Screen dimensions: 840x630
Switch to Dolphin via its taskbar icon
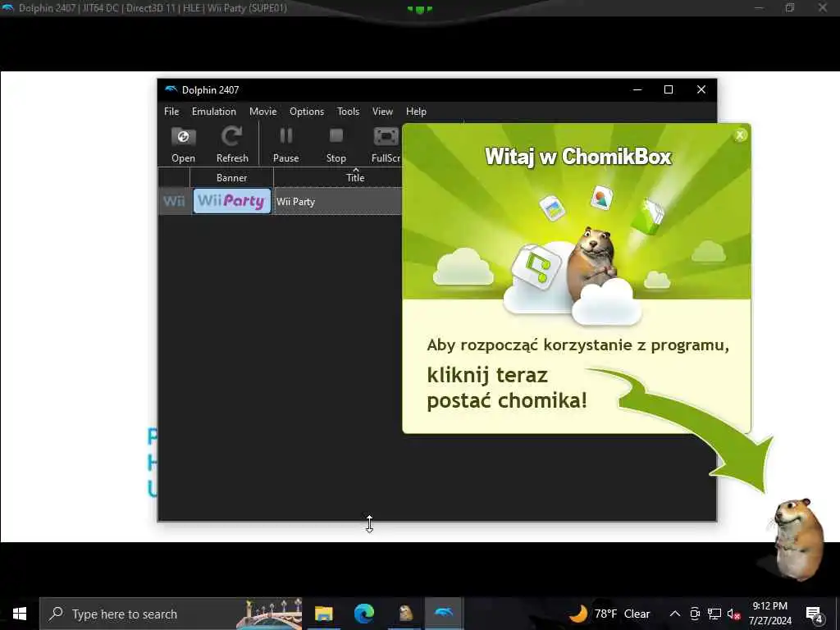[x=444, y=614]
